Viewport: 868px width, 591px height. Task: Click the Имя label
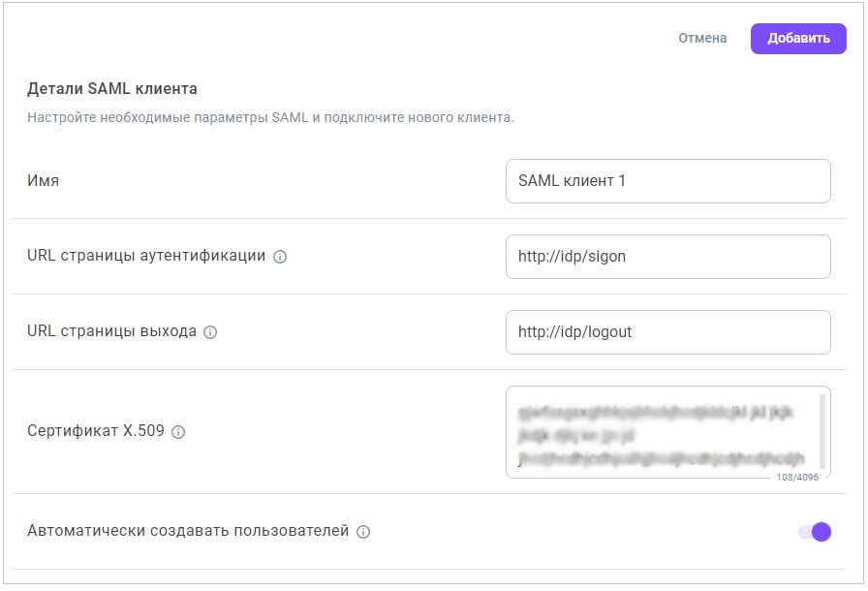(44, 181)
